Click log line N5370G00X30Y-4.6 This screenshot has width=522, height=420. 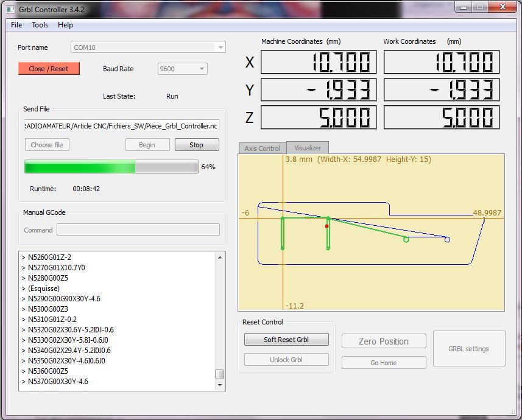click(58, 382)
